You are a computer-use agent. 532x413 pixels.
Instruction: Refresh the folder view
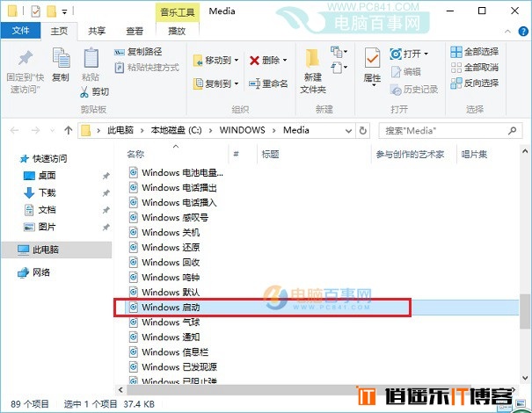point(362,131)
